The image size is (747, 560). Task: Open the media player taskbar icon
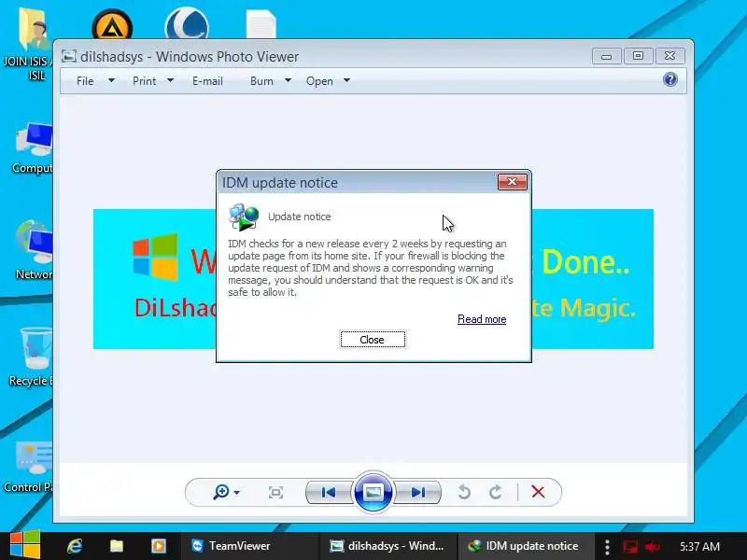[158, 546]
